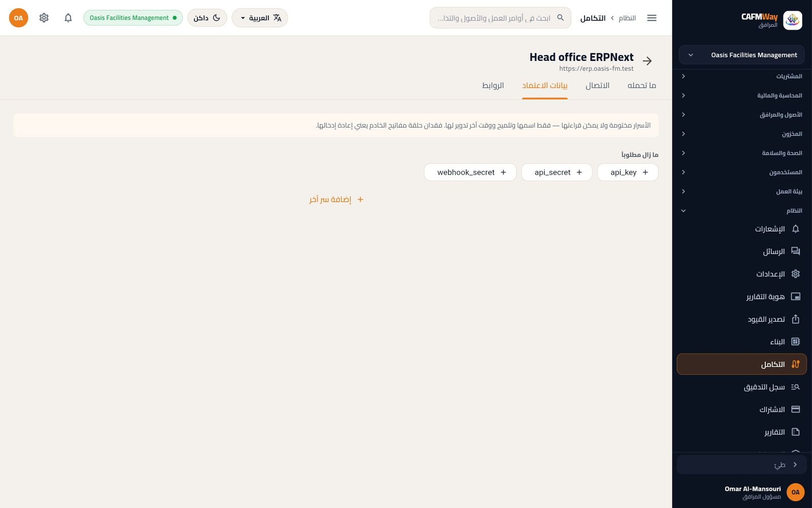Image resolution: width=812 pixels, height=508 pixels.
Task: Click the plus icon on api_key
Action: pyautogui.click(x=645, y=172)
